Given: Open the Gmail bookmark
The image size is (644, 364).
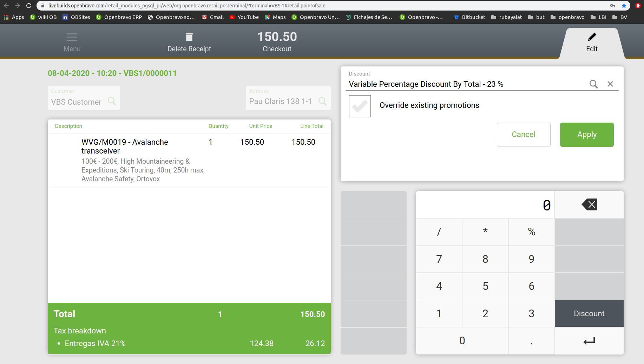Looking at the screenshot, I should coord(213,17).
